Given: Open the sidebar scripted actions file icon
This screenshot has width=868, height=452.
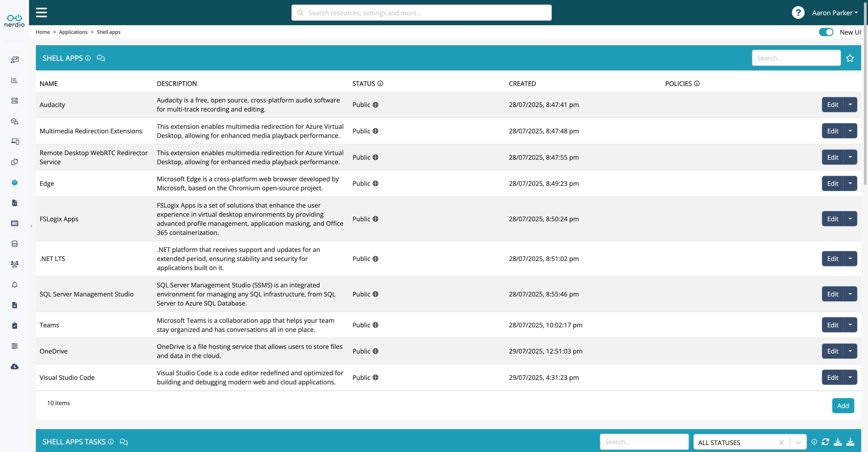Looking at the screenshot, I should click(15, 203).
